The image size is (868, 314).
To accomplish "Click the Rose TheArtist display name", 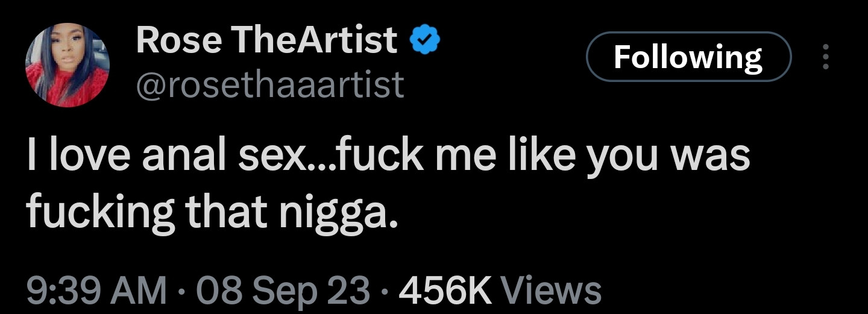I will (x=266, y=41).
